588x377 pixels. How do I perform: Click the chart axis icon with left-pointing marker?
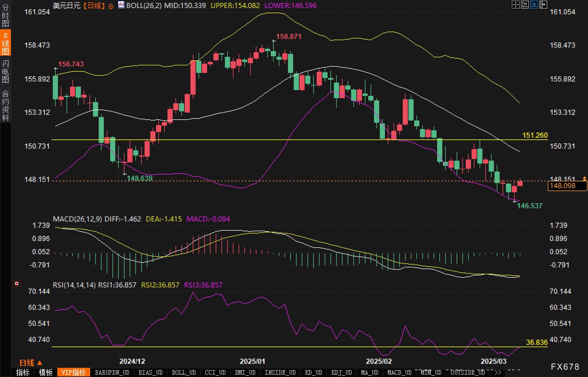click(x=525, y=5)
